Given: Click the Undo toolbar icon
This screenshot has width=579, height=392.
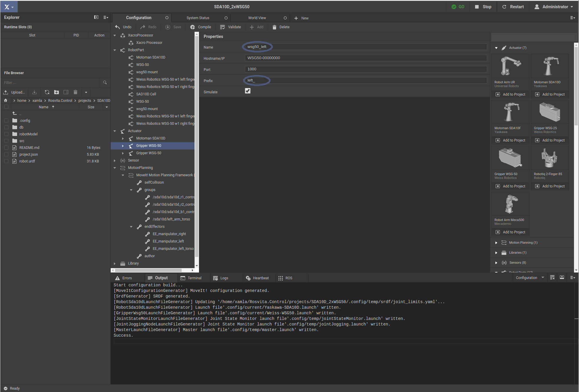Looking at the screenshot, I should coord(117,27).
